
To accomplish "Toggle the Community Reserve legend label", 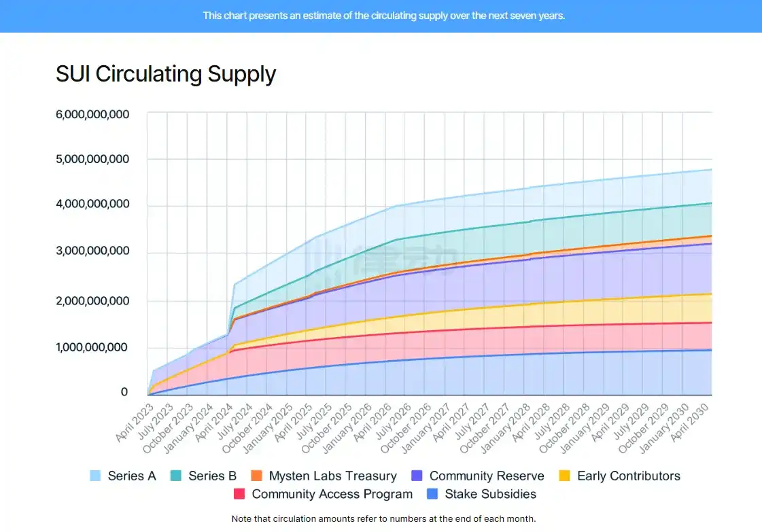I will tap(487, 476).
